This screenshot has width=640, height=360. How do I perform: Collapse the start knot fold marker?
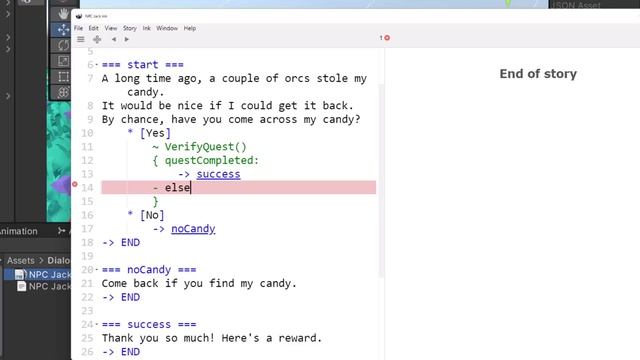tap(96, 65)
